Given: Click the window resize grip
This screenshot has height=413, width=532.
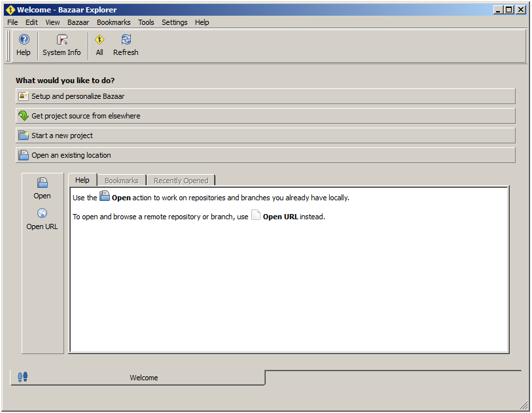Looking at the screenshot, I should point(524,405).
